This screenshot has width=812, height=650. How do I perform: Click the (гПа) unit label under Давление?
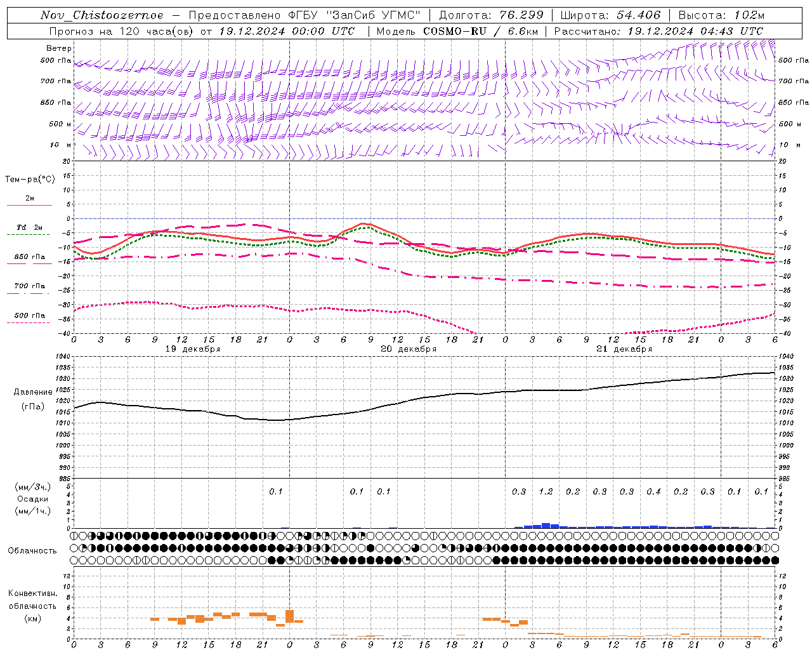coord(33,406)
